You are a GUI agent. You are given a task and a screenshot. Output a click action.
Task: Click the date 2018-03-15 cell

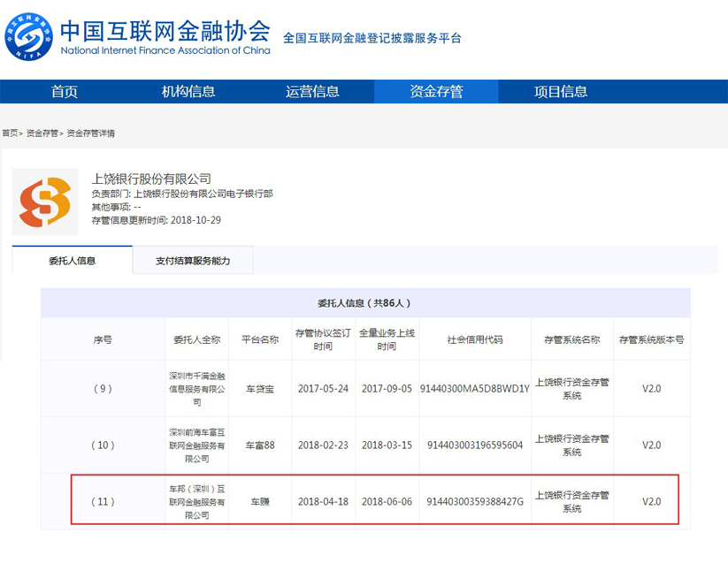387,445
